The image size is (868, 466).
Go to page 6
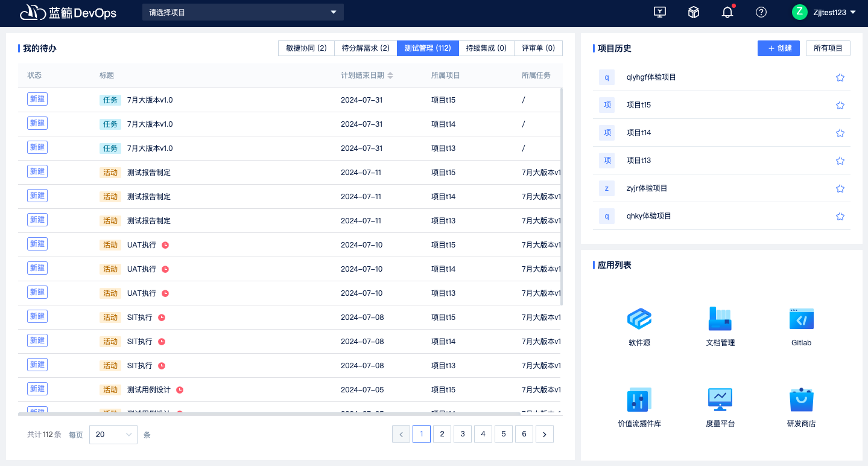(524, 434)
